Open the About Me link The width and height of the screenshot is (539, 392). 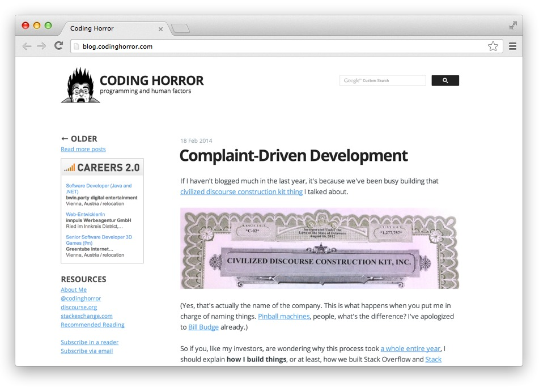pyautogui.click(x=74, y=289)
